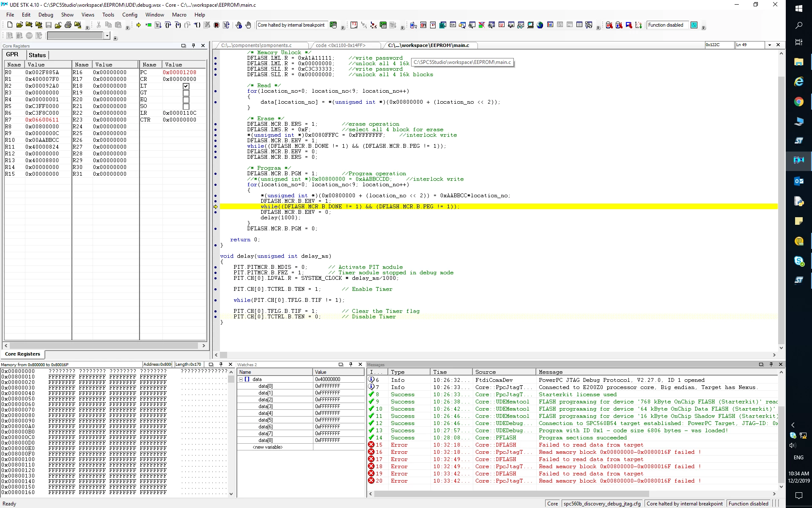Click the red SF view icon
The width and height of the screenshot is (812, 508).
coord(502,25)
